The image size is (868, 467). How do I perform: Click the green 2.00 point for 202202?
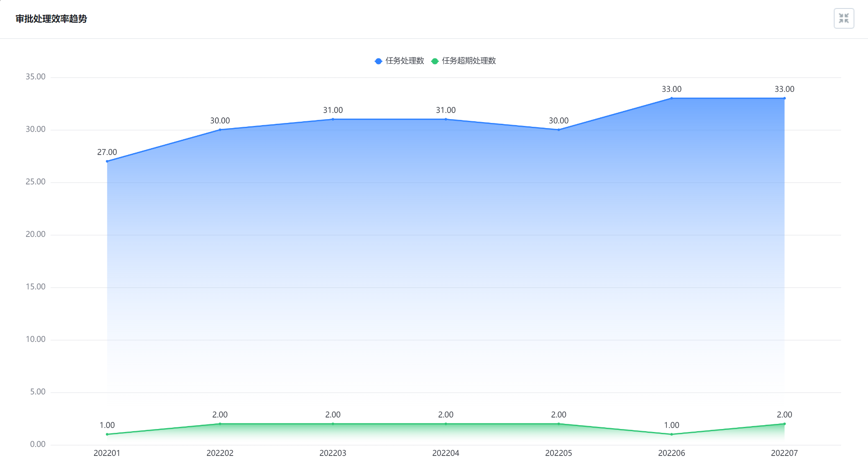coord(220,424)
